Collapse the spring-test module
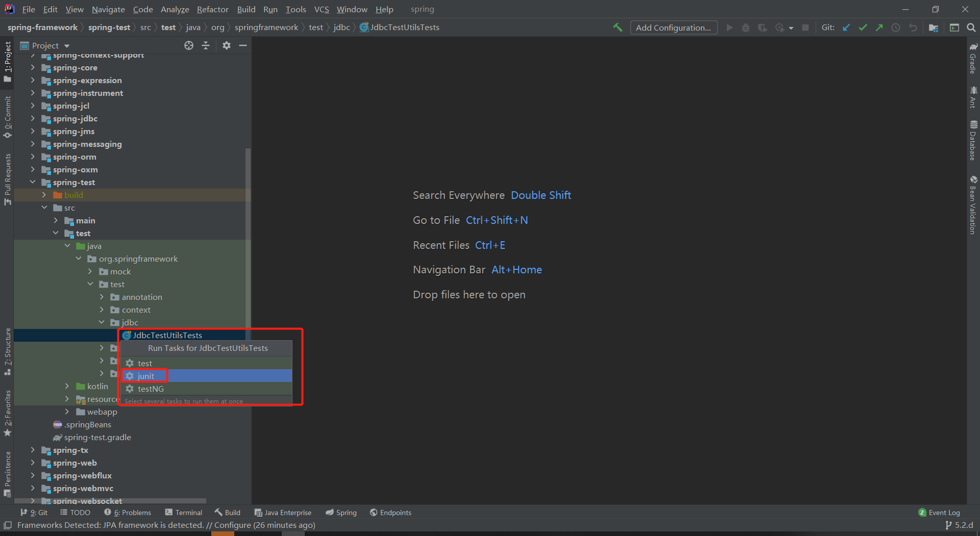 (x=33, y=182)
